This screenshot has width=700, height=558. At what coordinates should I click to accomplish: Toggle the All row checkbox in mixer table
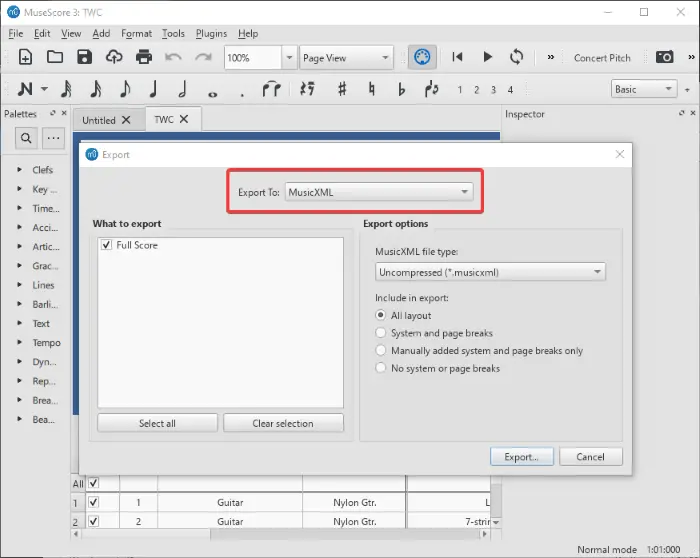click(93, 483)
